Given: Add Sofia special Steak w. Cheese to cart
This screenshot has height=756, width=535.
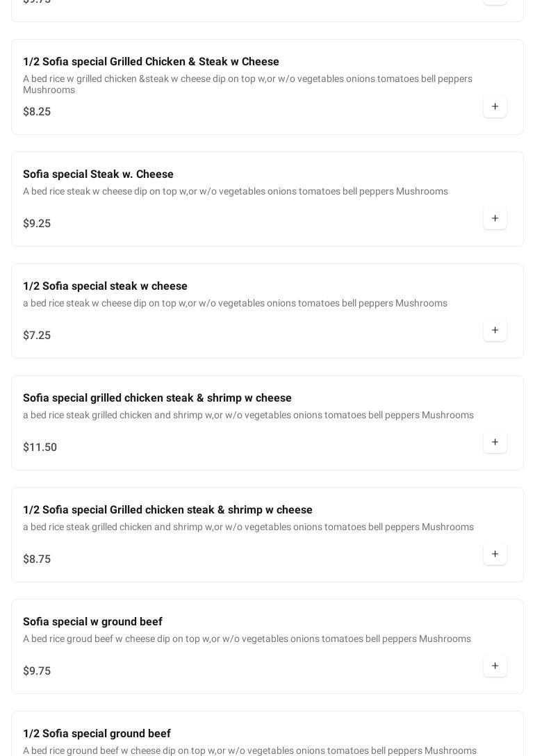Looking at the screenshot, I should [495, 219].
